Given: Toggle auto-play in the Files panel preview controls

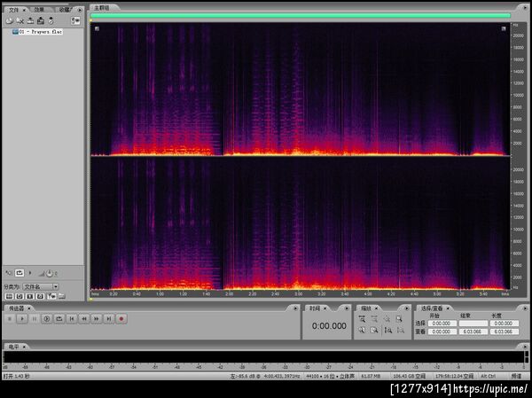Looking at the screenshot, I should click(x=9, y=273).
